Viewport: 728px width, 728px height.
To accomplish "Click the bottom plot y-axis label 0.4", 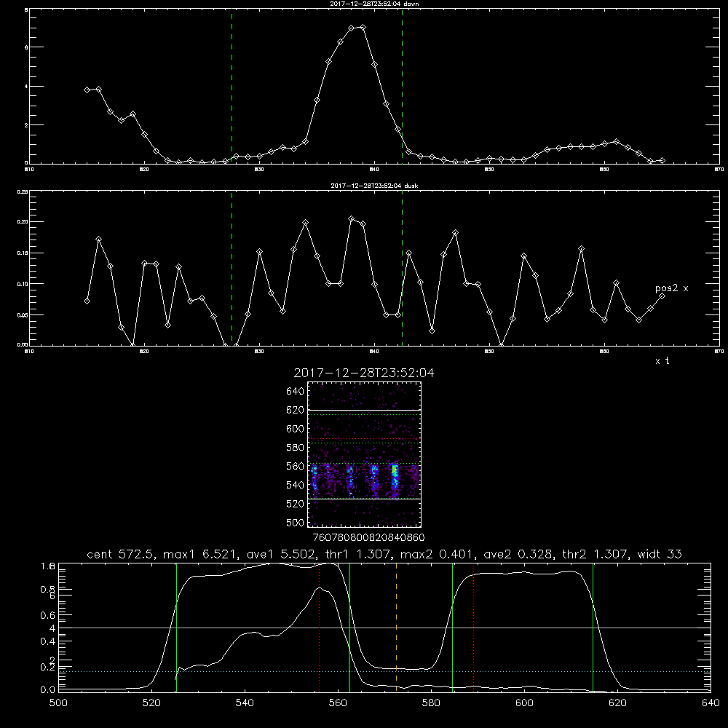I will click(48, 641).
